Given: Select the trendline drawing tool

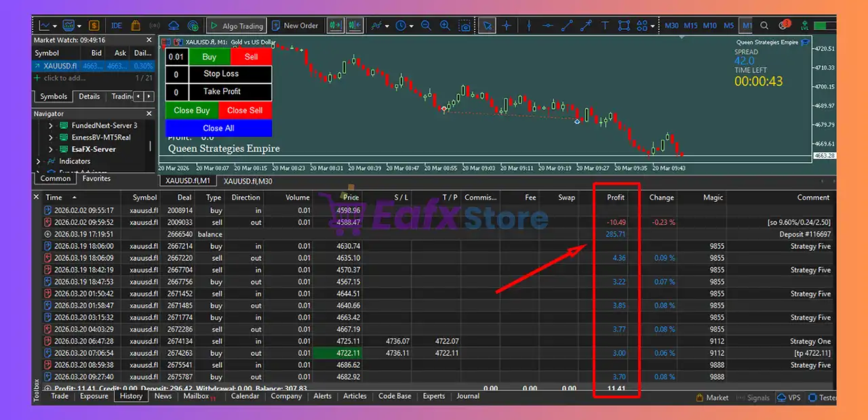Looking at the screenshot, I should click(567, 26).
